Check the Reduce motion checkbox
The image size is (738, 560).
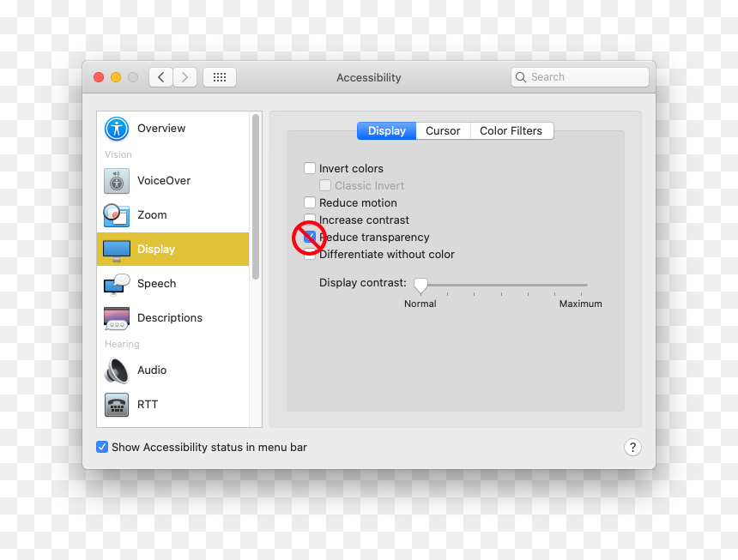(x=310, y=202)
